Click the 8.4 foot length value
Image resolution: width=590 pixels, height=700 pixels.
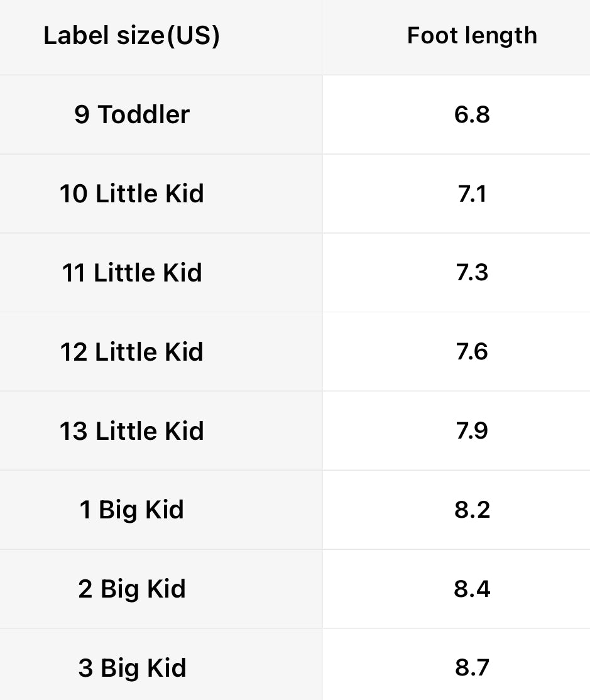472,589
